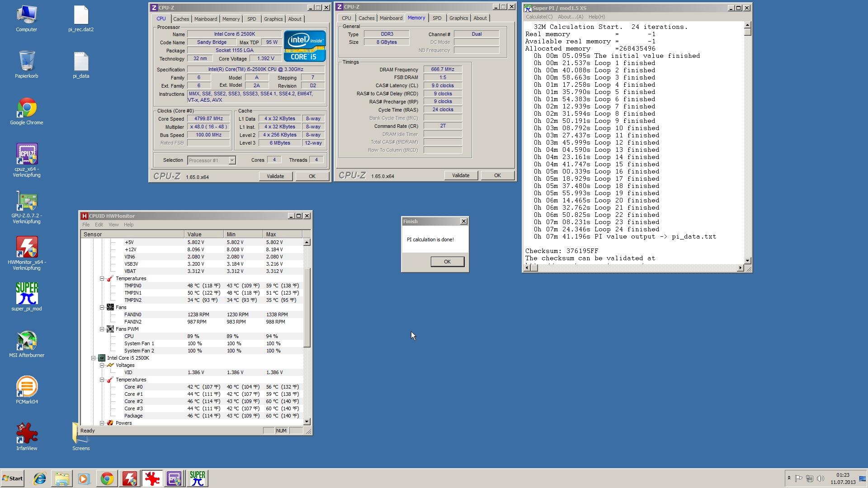The image size is (868, 488).
Task: Launch MSI Afterburner from the desktop
Action: click(x=26, y=343)
